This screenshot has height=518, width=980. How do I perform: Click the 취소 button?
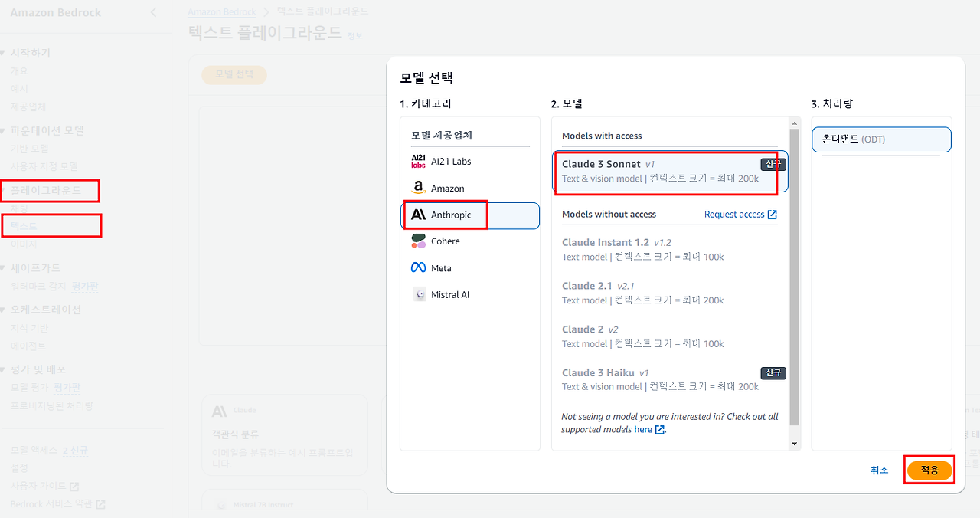[x=879, y=470]
